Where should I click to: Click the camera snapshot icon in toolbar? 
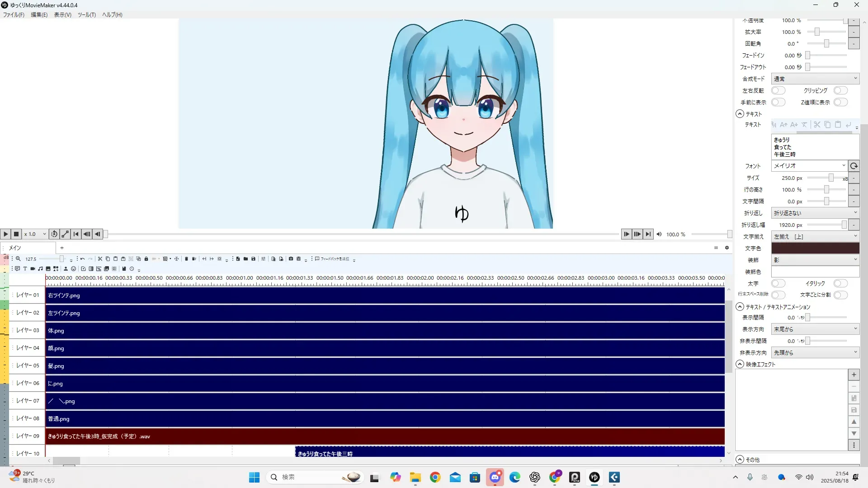click(x=291, y=259)
